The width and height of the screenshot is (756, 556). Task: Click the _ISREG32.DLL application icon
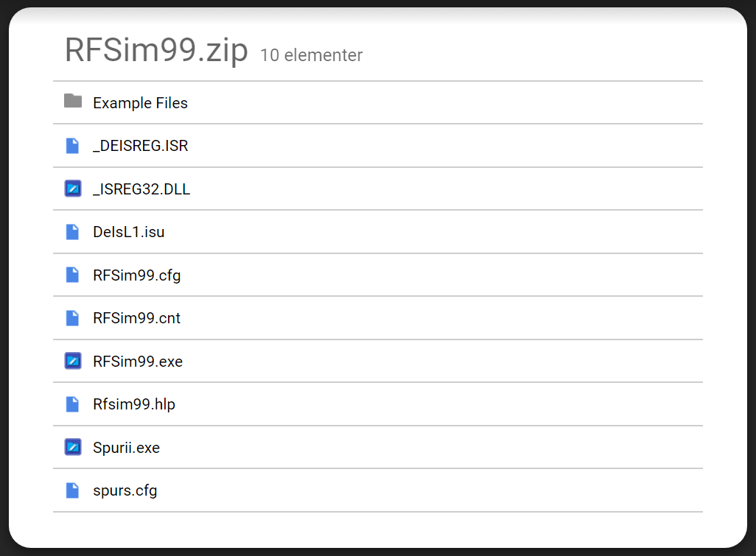(72, 189)
